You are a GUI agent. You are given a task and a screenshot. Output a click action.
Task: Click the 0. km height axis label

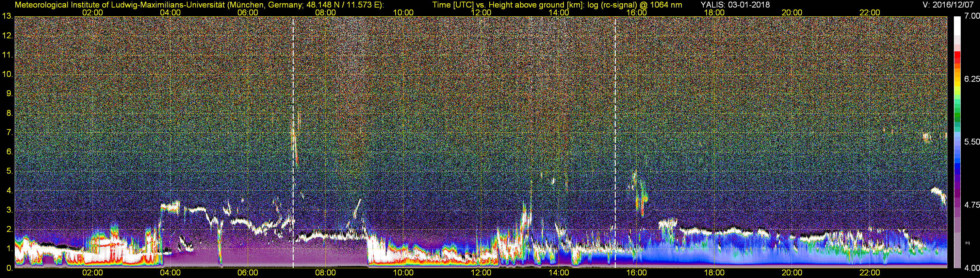tap(9, 268)
